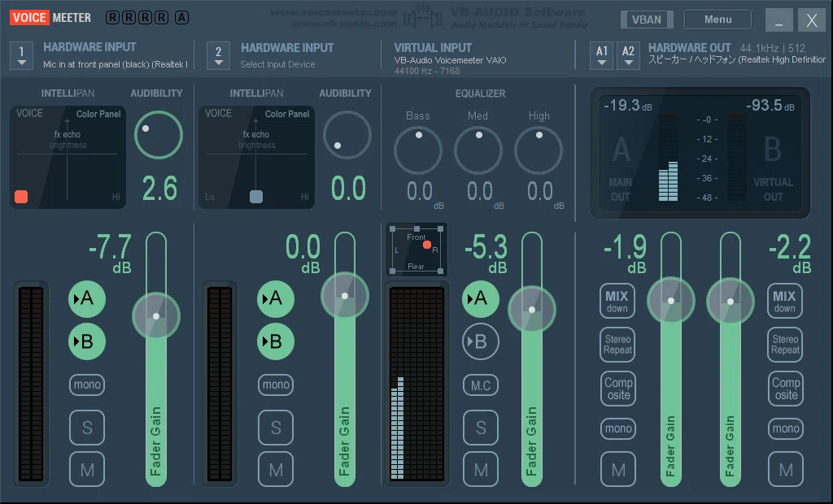Image resolution: width=833 pixels, height=504 pixels.
Task: Click fourth R indicator in title bar
Action: click(162, 18)
